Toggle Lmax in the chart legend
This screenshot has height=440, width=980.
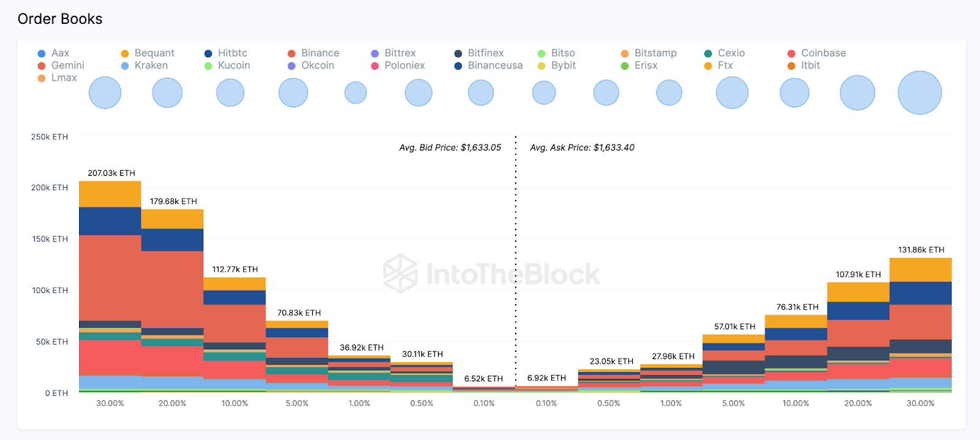coord(64,78)
